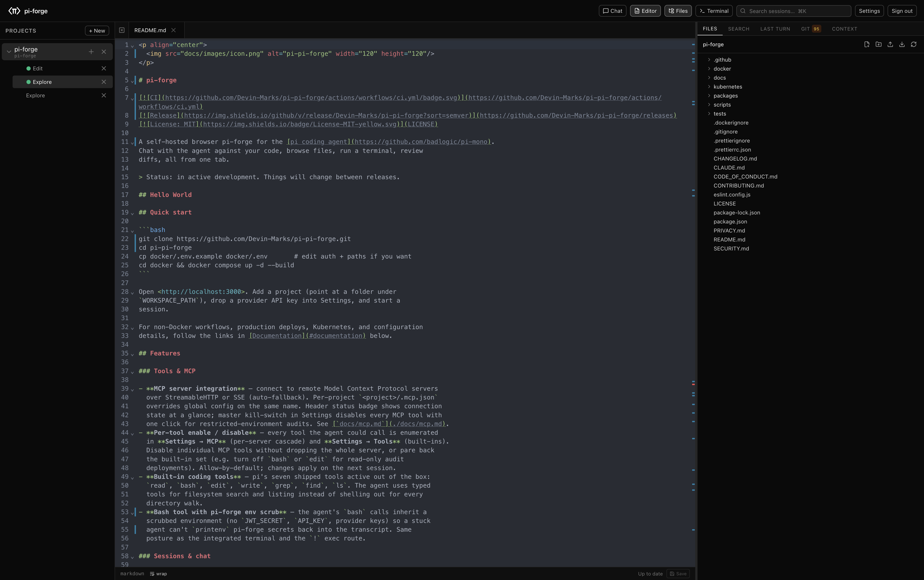924x580 pixels.
Task: Click the markdown language label
Action: click(132, 574)
